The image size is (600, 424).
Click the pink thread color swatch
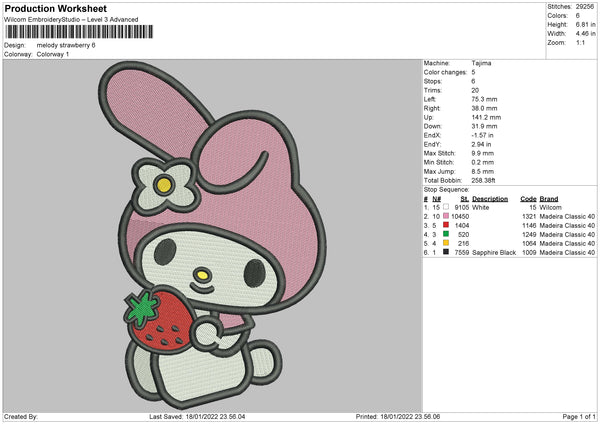coord(446,216)
